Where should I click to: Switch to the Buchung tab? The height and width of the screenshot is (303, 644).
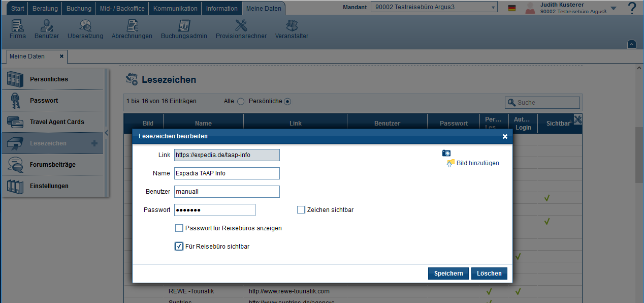pos(79,9)
